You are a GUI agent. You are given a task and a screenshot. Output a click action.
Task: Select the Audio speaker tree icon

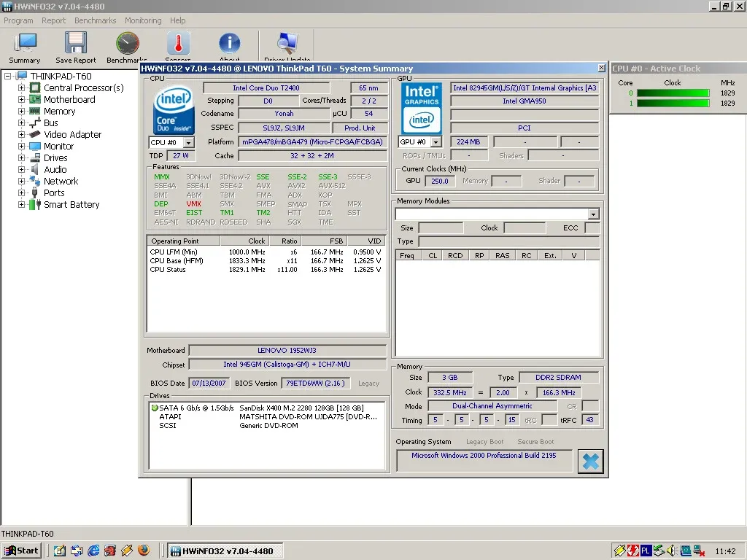pyautogui.click(x=35, y=169)
